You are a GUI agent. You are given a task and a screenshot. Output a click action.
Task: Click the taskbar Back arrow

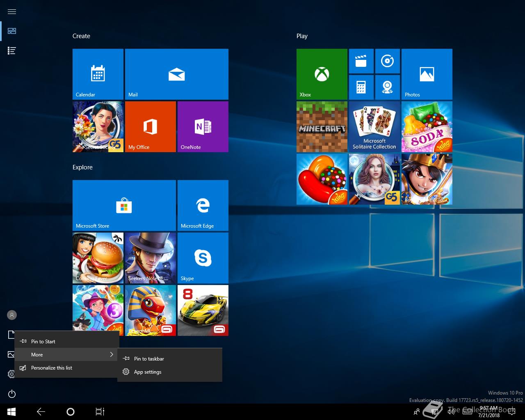coord(41,412)
